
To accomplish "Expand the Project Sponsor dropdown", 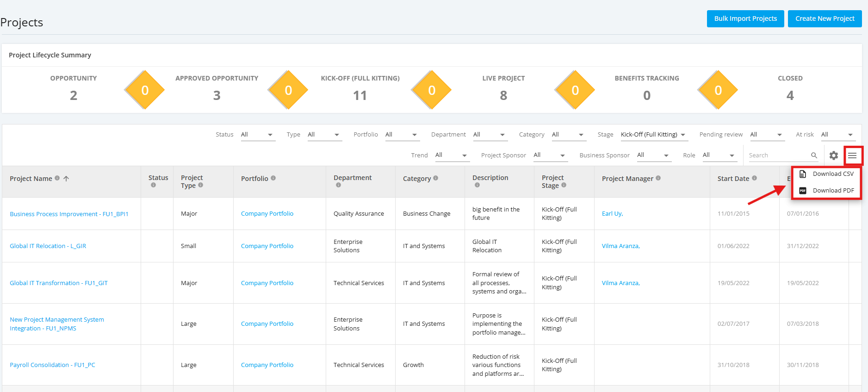I will (550, 156).
